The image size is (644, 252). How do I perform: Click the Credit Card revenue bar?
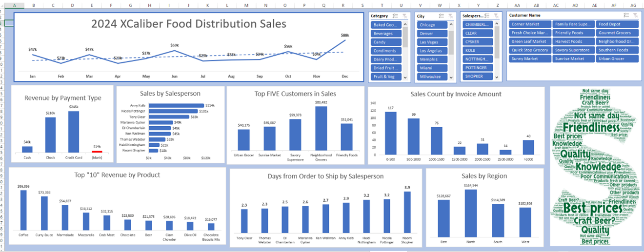click(x=74, y=132)
